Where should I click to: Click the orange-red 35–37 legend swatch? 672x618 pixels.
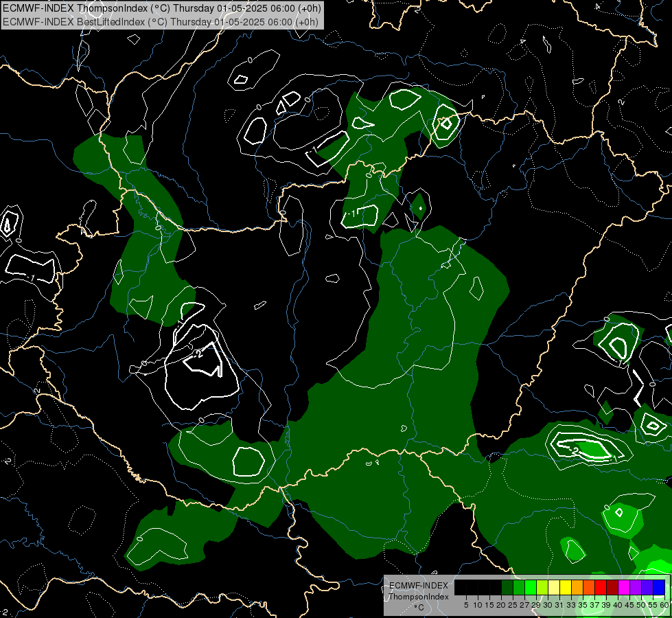click(x=589, y=587)
